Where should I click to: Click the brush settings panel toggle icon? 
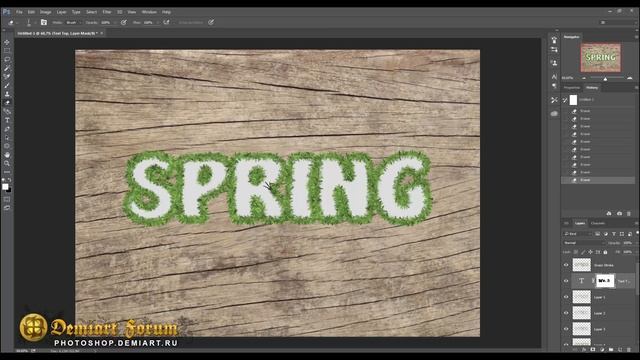(x=44, y=22)
